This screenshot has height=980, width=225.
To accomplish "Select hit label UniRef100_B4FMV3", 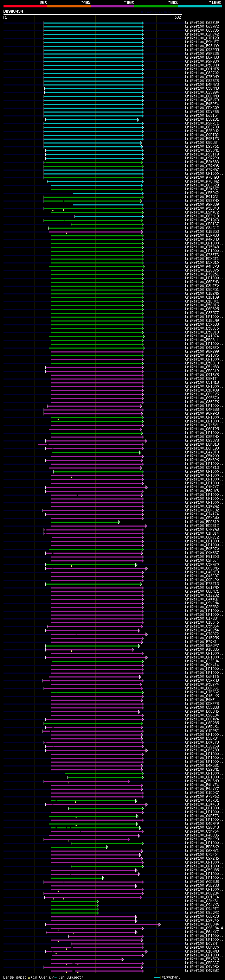I will (202, 84).
